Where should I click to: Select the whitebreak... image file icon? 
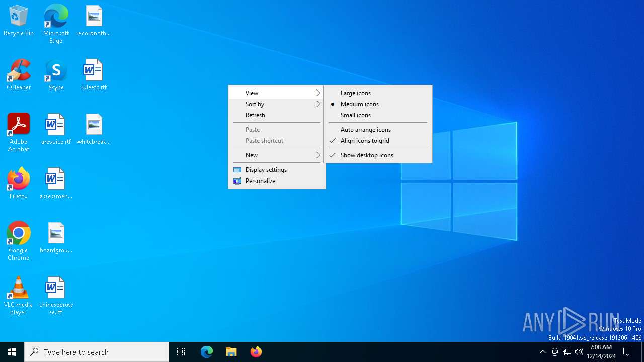point(94,130)
